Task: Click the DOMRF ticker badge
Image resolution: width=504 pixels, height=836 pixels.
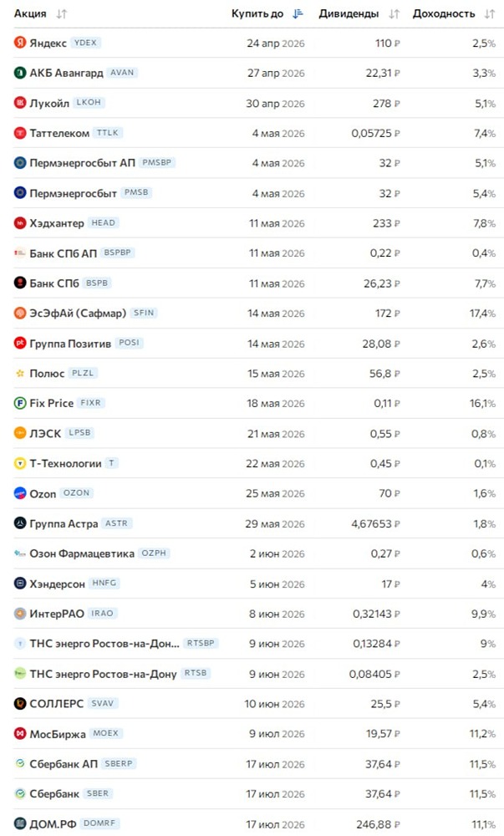Action: (x=100, y=823)
